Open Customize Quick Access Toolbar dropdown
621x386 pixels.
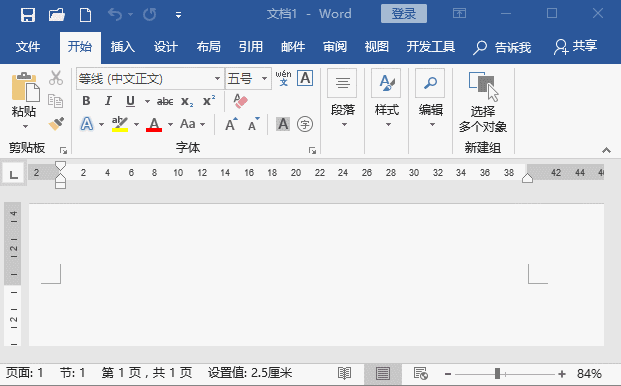click(x=178, y=15)
